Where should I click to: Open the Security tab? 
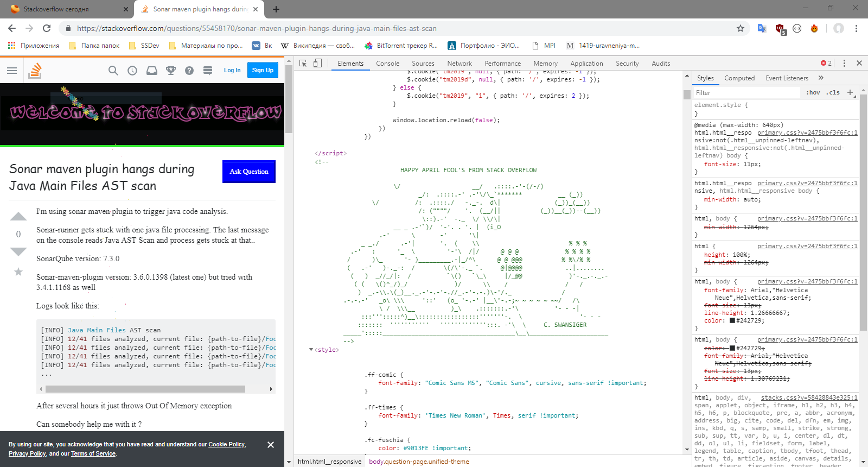tap(627, 64)
